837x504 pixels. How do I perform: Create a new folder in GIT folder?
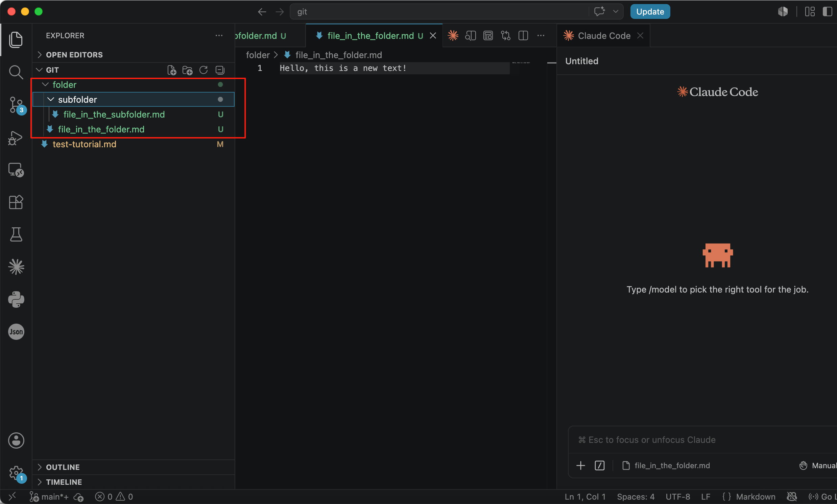point(188,70)
